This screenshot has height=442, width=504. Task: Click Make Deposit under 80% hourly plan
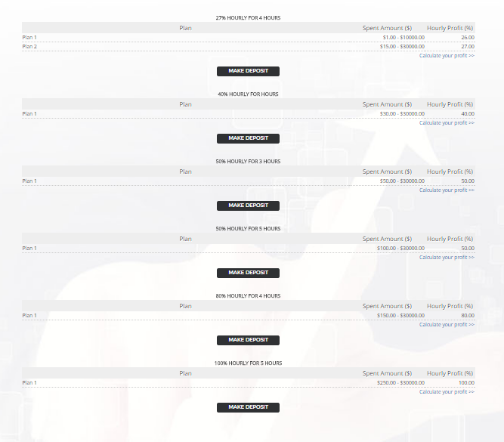tap(248, 340)
